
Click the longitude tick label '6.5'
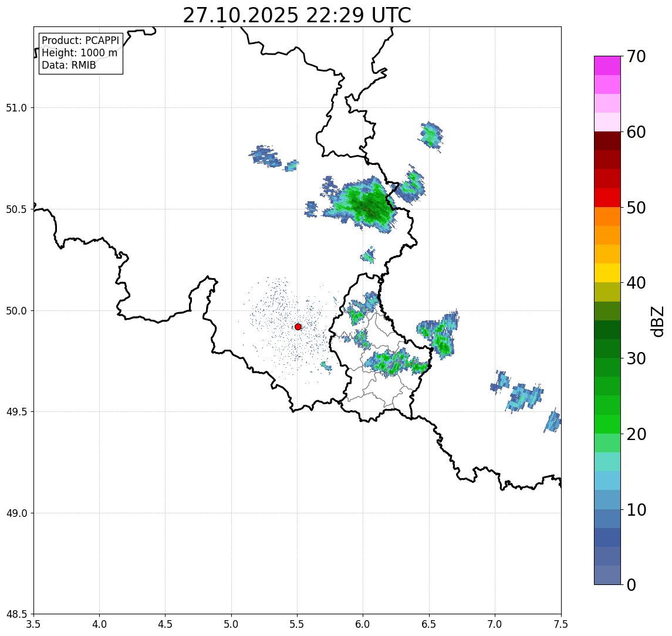(429, 624)
